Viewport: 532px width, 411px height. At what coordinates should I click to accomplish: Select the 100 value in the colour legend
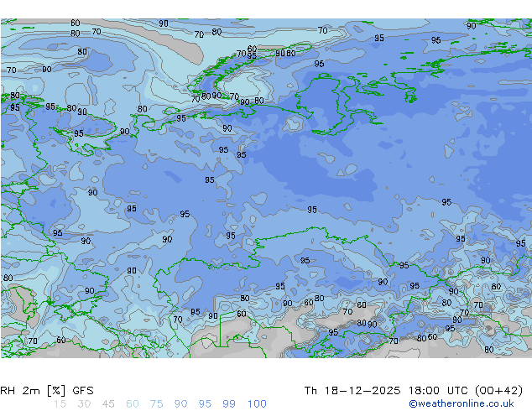[257, 404]
